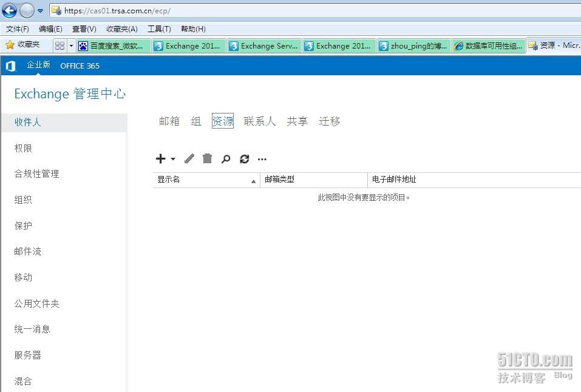The height and width of the screenshot is (392, 581).
Task: Click the pencil edit icon
Action: click(x=189, y=158)
